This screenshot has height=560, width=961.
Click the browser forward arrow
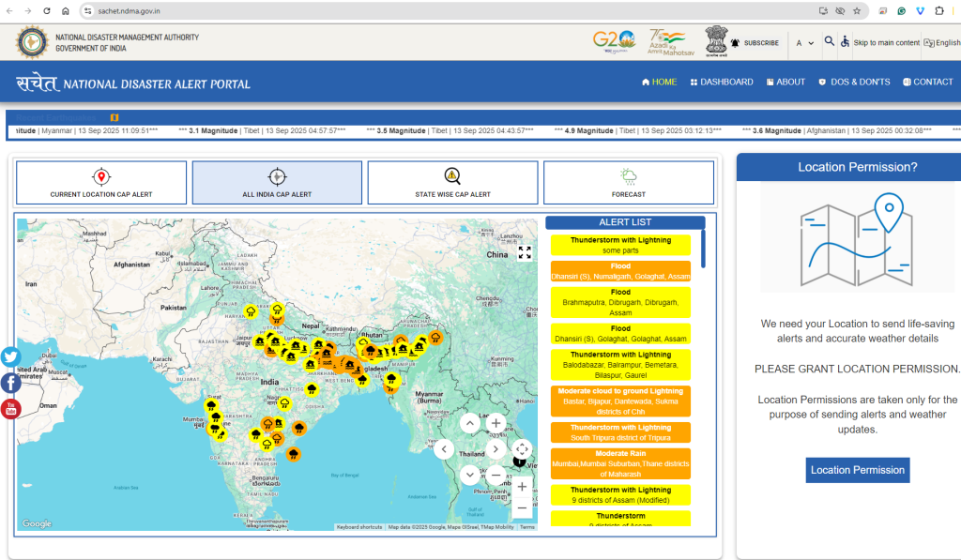tap(28, 11)
